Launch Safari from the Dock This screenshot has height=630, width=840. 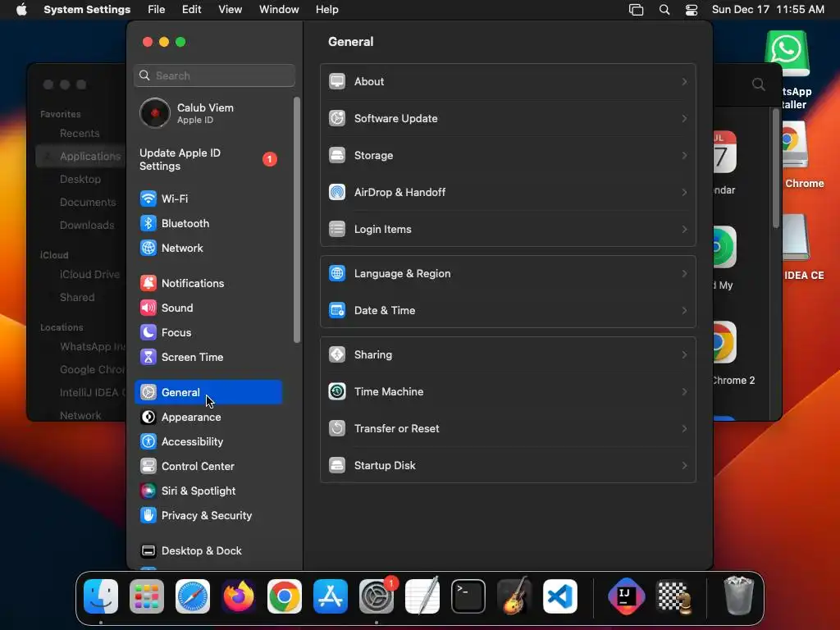[x=193, y=596]
